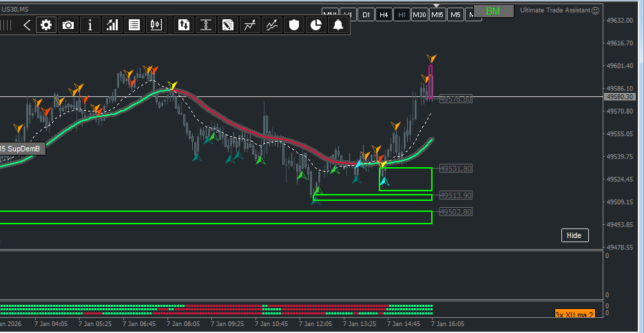Open the pie chart icon

pos(315,25)
